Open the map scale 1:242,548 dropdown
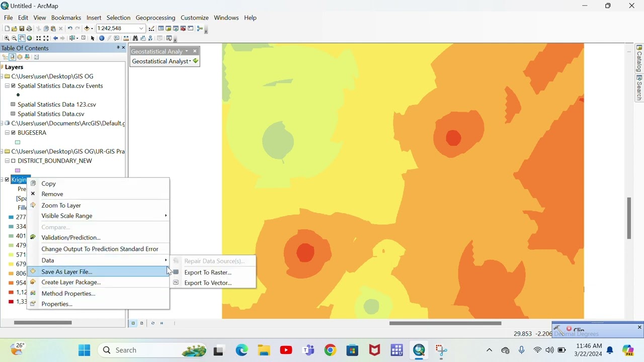This screenshot has height=362, width=644. click(x=141, y=29)
